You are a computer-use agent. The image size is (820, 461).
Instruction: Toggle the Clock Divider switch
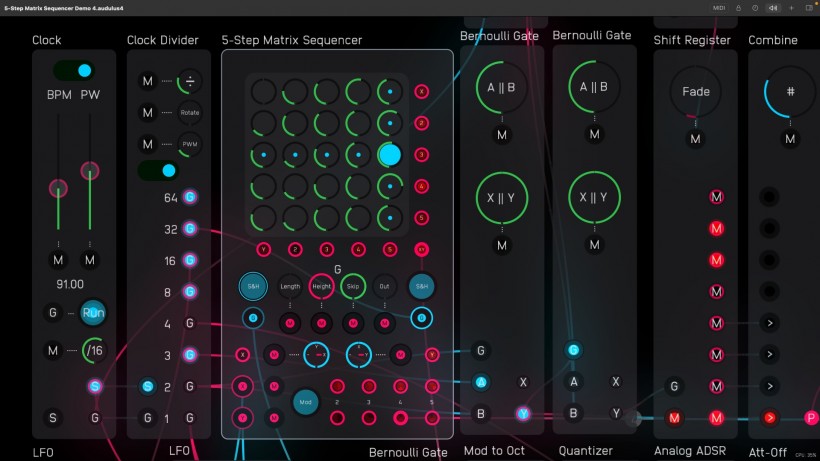(157, 170)
